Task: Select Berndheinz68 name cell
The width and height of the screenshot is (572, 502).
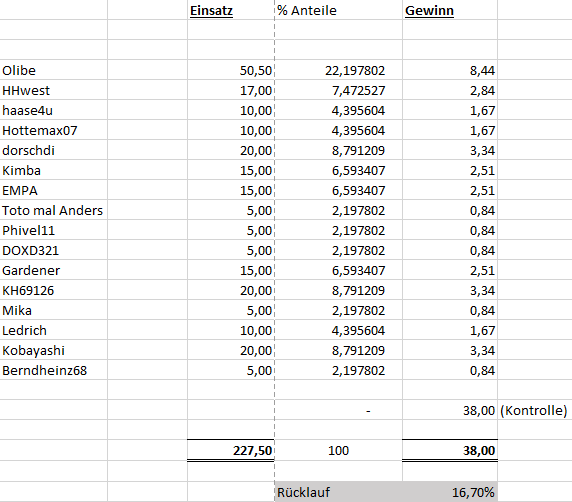Action: click(x=54, y=370)
